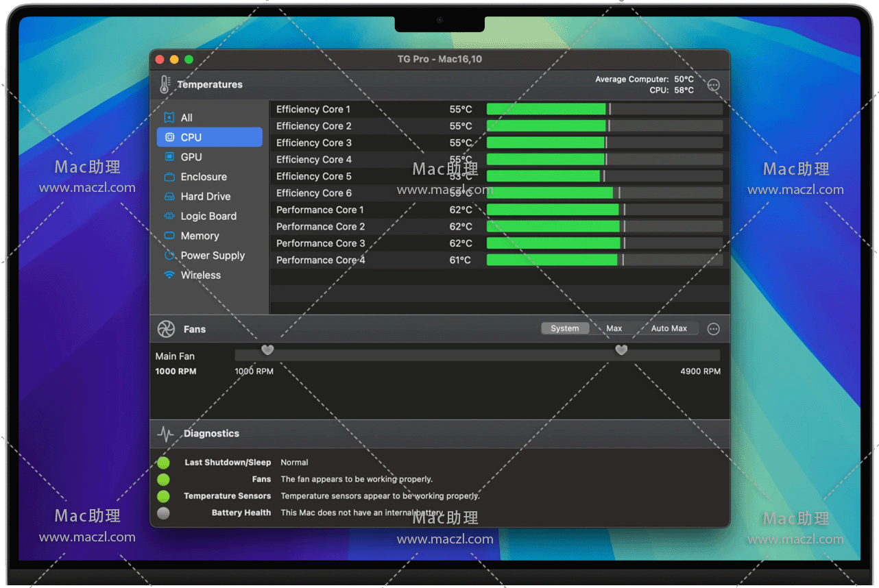Open the Temperatures section options menu

coord(713,85)
